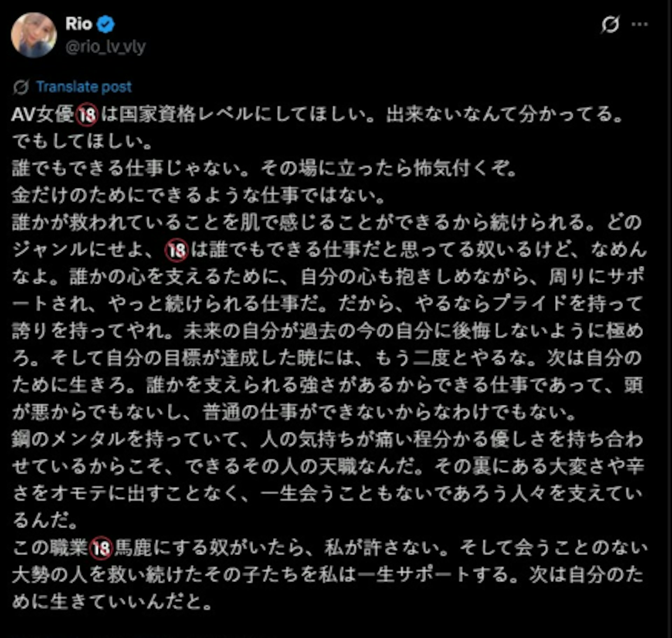Open the Grok icon at top right
Image resolution: width=672 pixels, height=638 pixels.
coord(610,24)
